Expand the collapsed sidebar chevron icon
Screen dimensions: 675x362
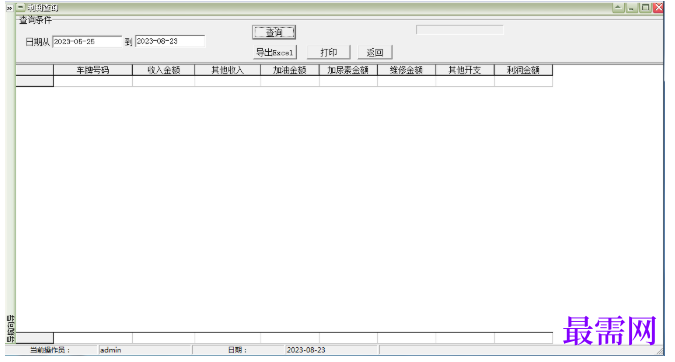9,8
